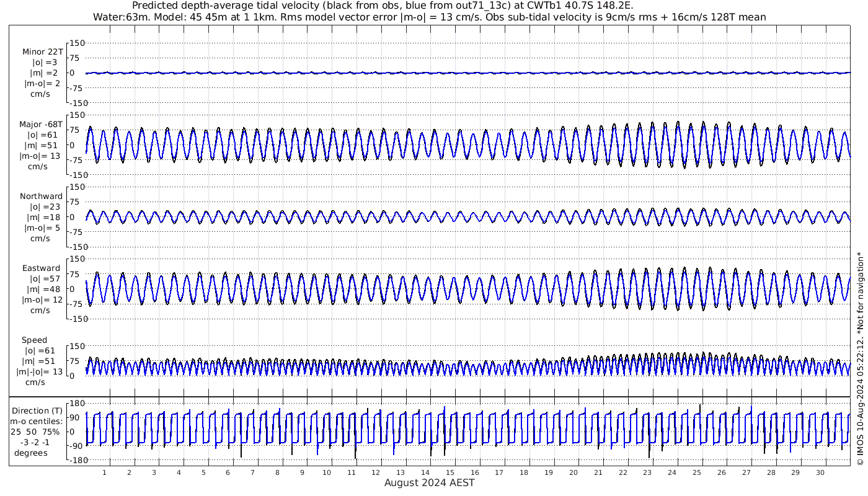Click the day '20' tick on the date axis
Screen dimensions: 868x496
click(573, 472)
